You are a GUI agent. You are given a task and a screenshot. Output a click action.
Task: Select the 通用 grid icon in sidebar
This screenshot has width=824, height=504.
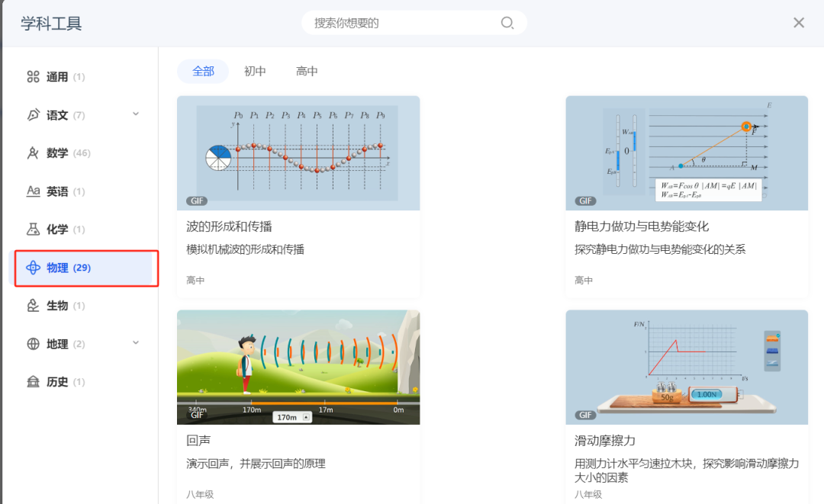[x=32, y=76]
